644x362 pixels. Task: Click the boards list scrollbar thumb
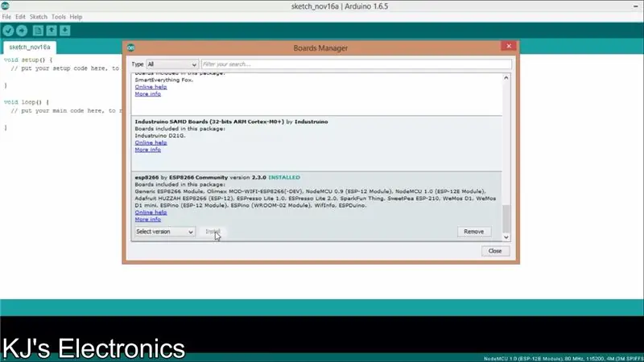506,219
